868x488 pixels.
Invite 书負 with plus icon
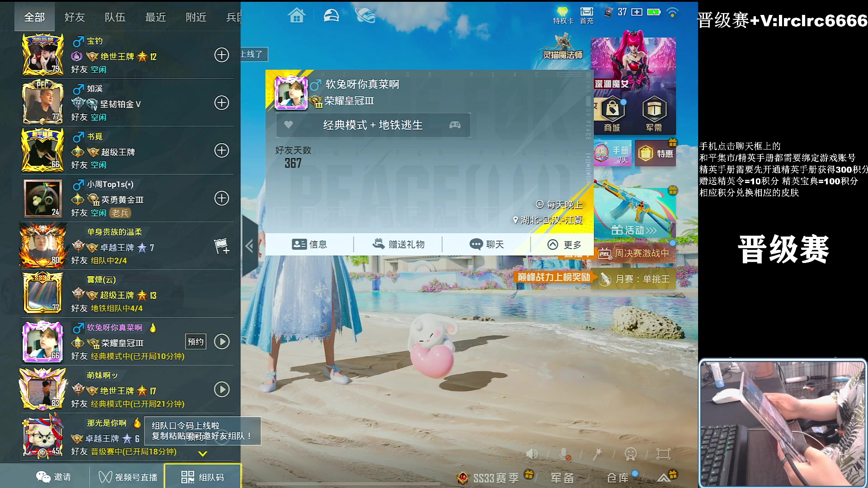coord(222,150)
